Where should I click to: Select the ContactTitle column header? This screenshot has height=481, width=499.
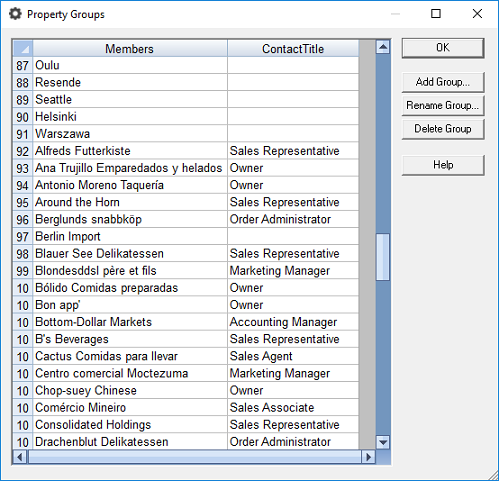pyautogui.click(x=293, y=49)
